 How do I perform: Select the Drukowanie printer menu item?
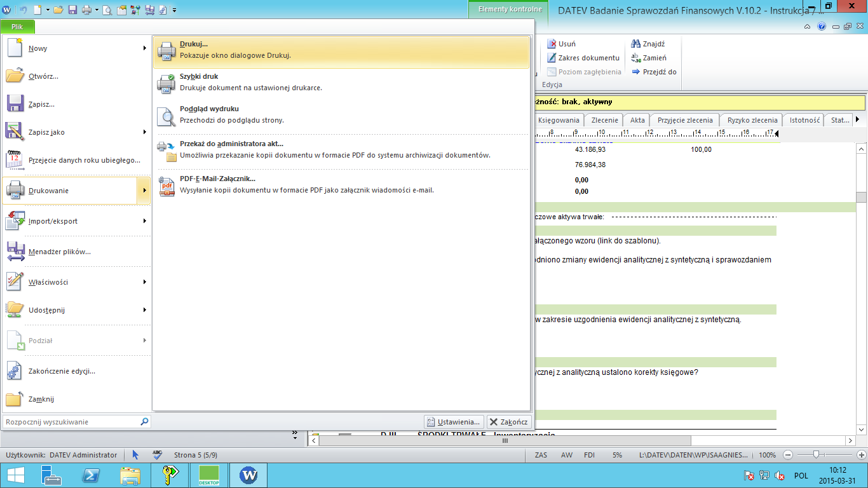[69, 191]
